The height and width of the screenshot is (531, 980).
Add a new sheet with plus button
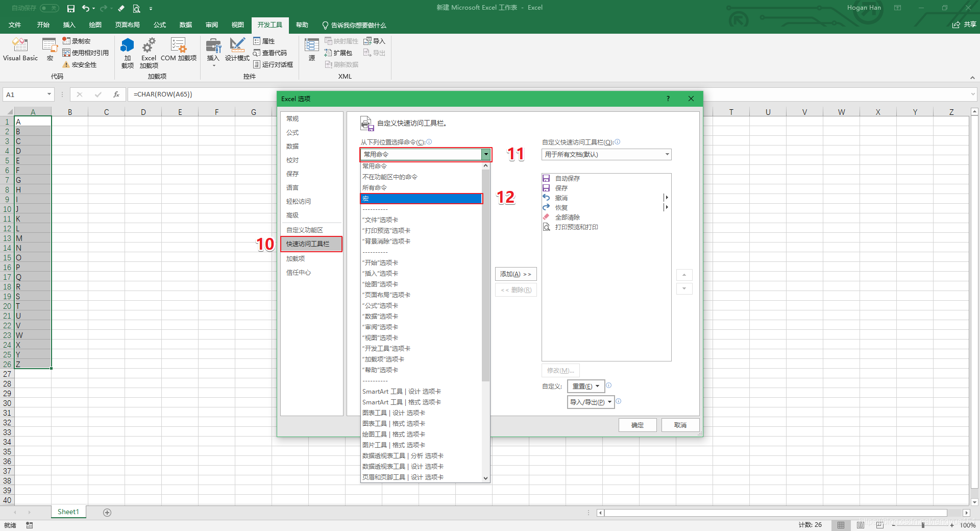[x=107, y=512]
